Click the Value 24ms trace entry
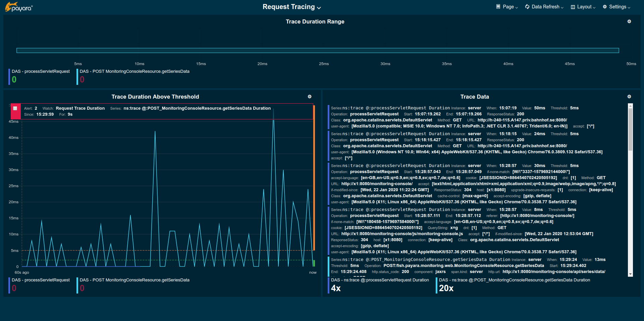The width and height of the screenshot is (644, 321). 540,134
